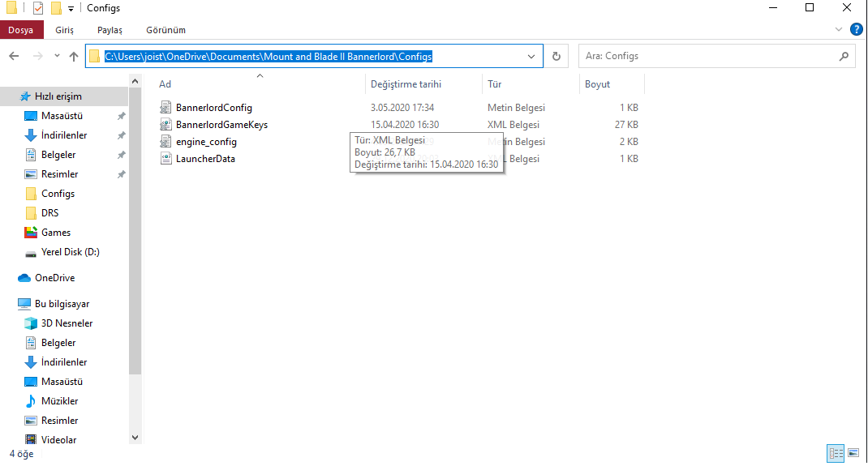
Task: Switch to Details view layout
Action: point(836,453)
